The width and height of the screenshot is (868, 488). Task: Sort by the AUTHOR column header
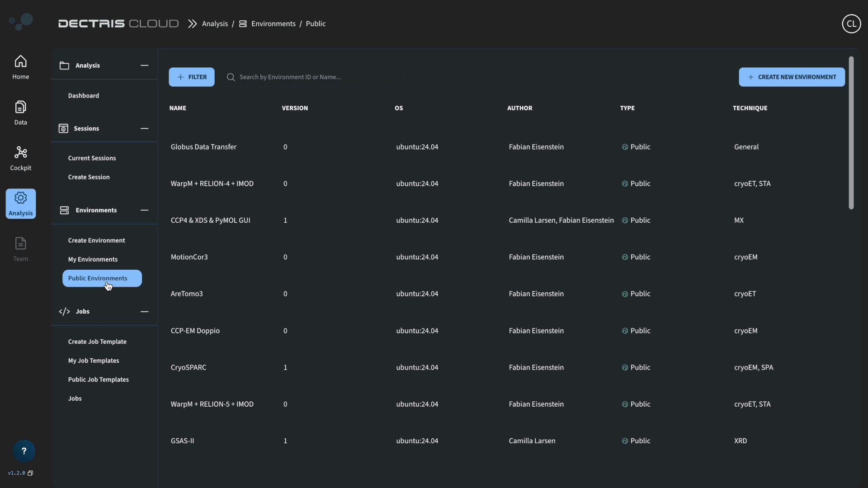(519, 108)
